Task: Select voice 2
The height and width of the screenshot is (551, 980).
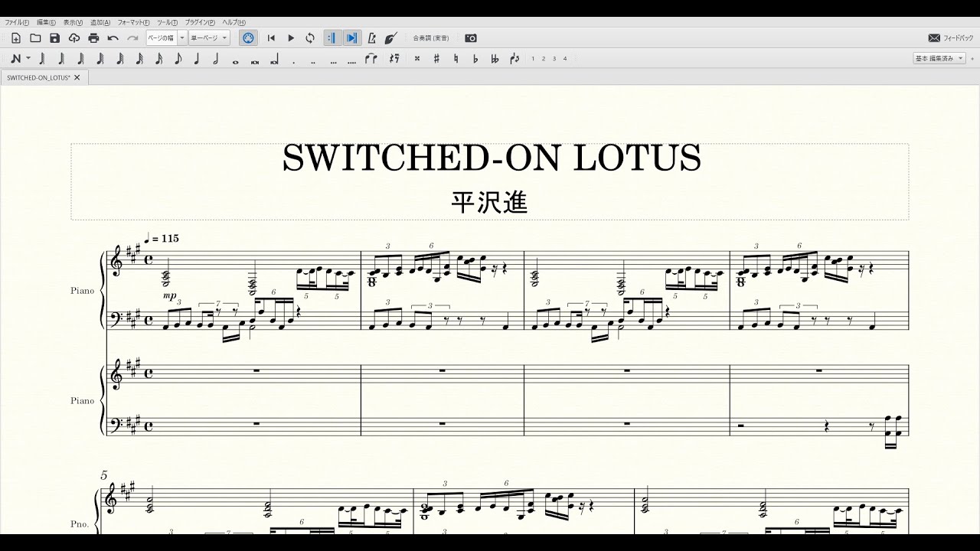Action: 544,58
